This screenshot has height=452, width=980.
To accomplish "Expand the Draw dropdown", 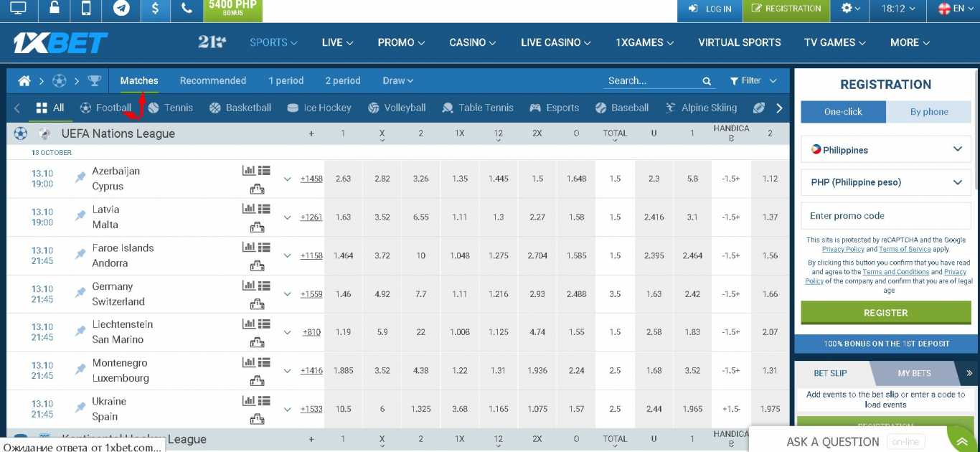I will [398, 80].
